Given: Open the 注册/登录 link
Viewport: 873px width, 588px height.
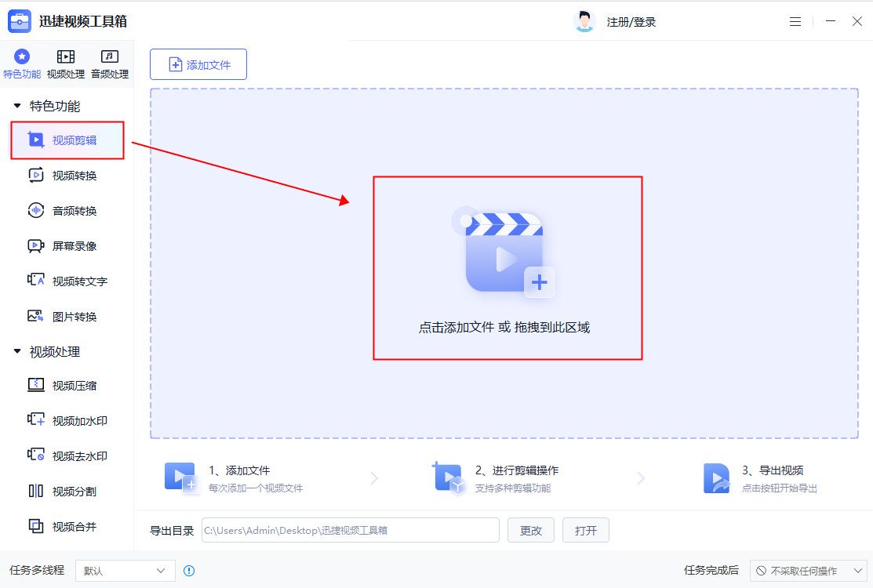Looking at the screenshot, I should pyautogui.click(x=631, y=22).
